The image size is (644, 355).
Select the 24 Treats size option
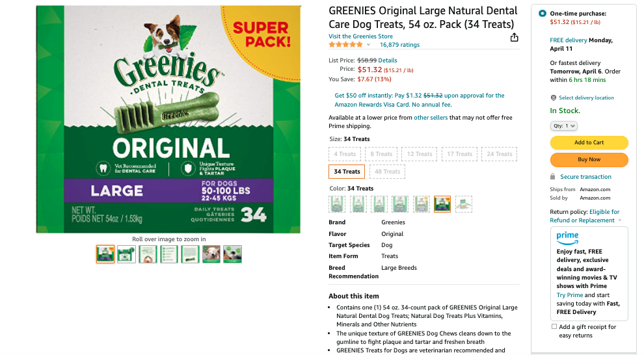click(x=500, y=154)
